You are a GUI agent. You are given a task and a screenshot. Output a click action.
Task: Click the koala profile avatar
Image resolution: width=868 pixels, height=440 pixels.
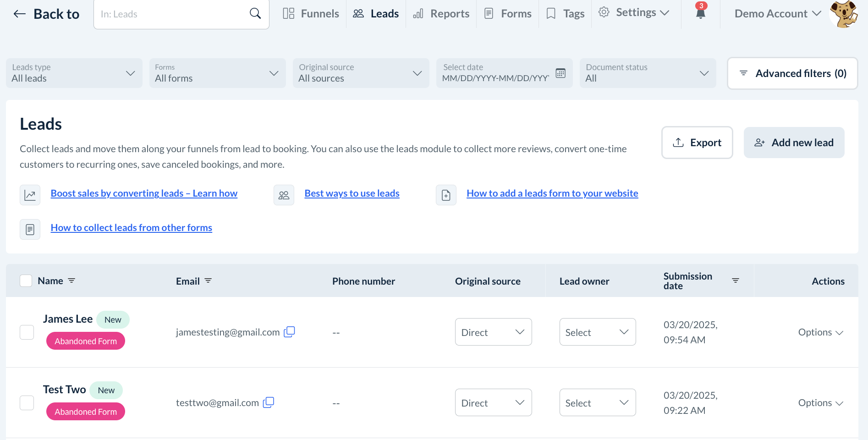[x=844, y=14]
